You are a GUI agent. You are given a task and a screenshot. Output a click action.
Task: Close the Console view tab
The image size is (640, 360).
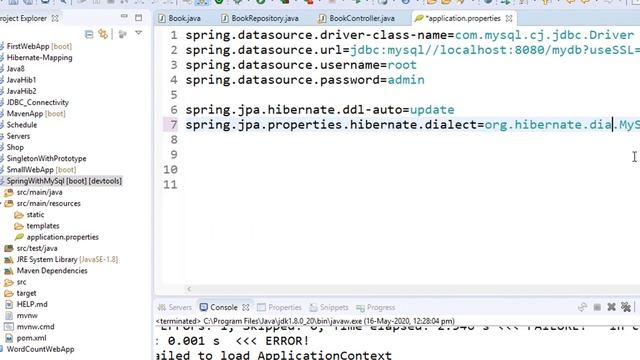pos(246,307)
